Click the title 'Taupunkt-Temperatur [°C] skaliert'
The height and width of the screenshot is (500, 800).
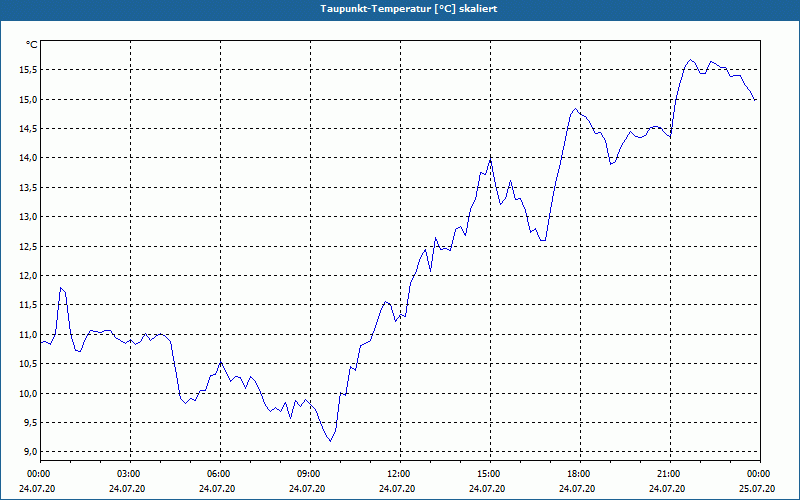409,9
